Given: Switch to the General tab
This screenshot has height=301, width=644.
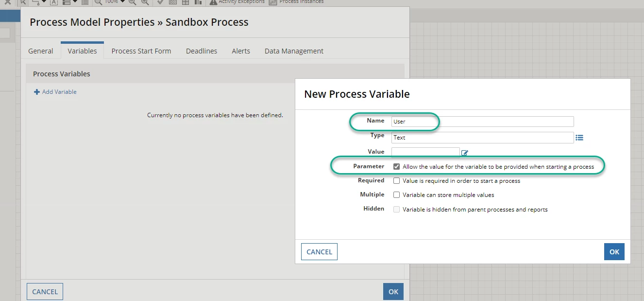Looking at the screenshot, I should pos(41,51).
